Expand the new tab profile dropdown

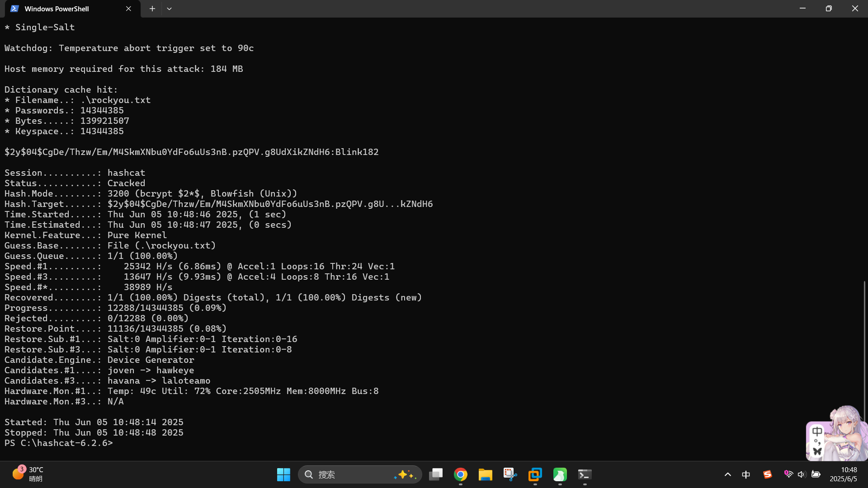[169, 9]
